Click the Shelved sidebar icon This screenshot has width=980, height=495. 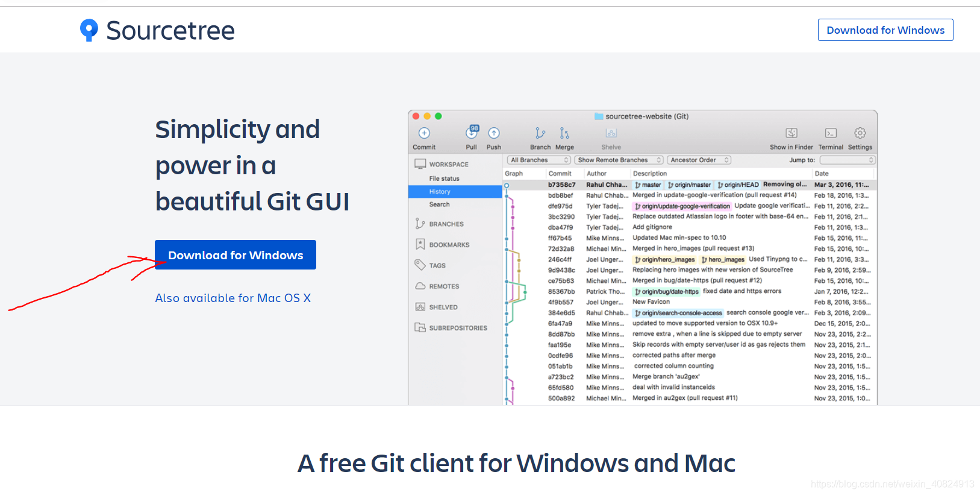click(420, 307)
